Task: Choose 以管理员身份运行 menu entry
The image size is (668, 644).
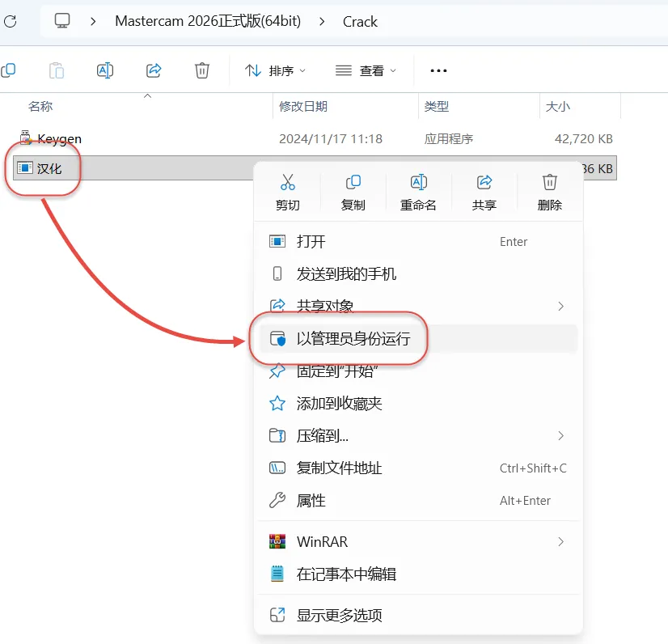Action: 418,338
